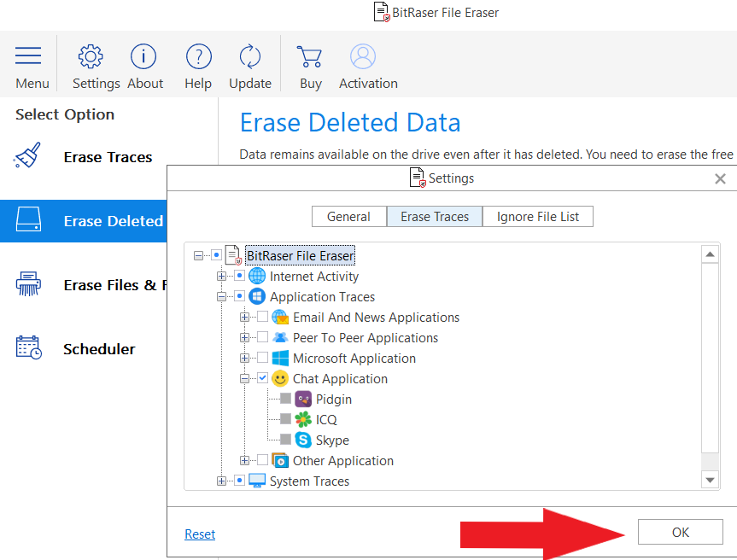Click the Reset link
The height and width of the screenshot is (560, 737).
click(200, 534)
